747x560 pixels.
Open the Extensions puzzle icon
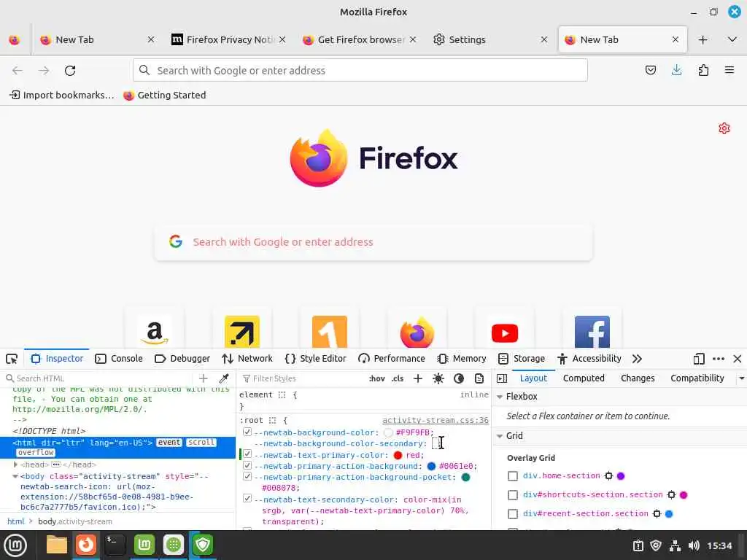coord(703,71)
